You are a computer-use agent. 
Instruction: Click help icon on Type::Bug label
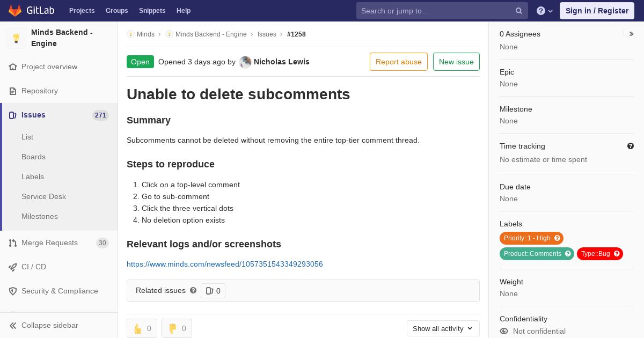click(617, 254)
